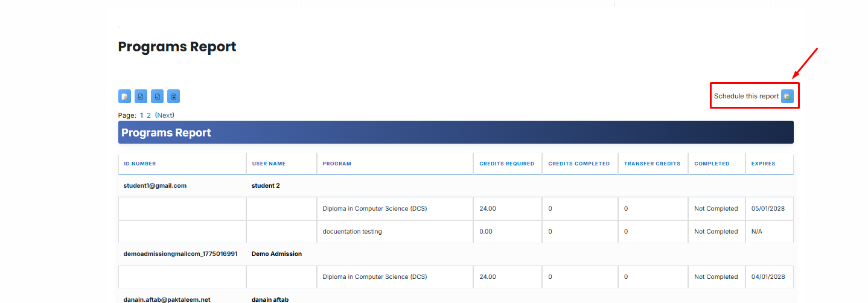This screenshot has width=868, height=303.
Task: Click the N/A expiry value
Action: click(x=756, y=232)
